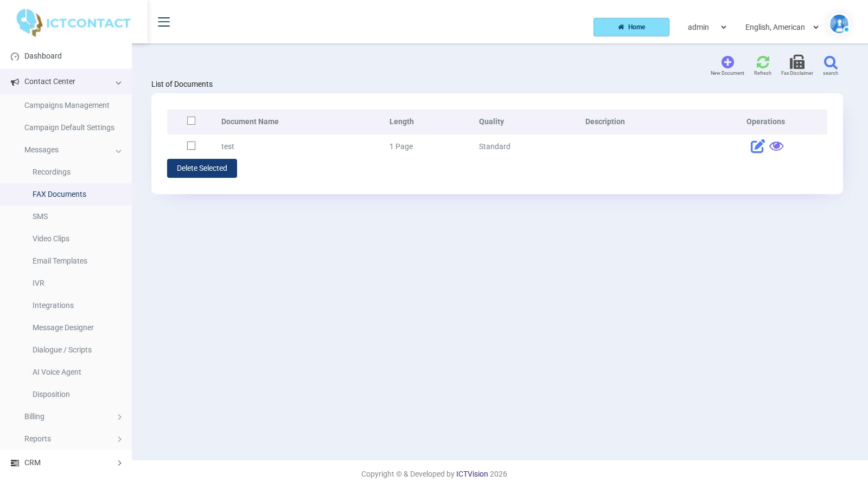This screenshot has width=868, height=488.
Task: Open the user avatar profile icon
Action: 839,24
